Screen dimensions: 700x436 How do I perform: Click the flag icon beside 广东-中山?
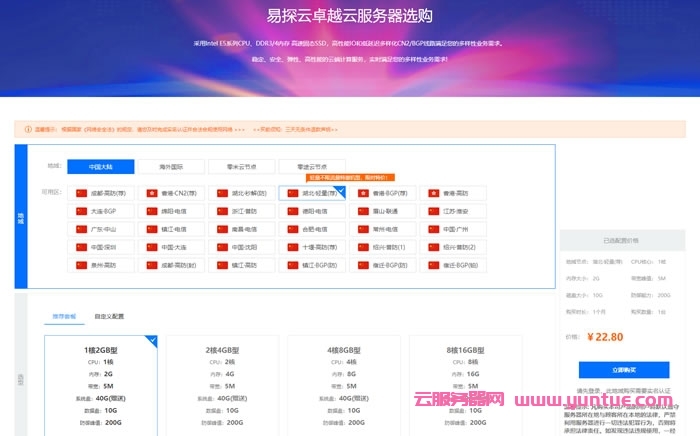click(x=83, y=229)
